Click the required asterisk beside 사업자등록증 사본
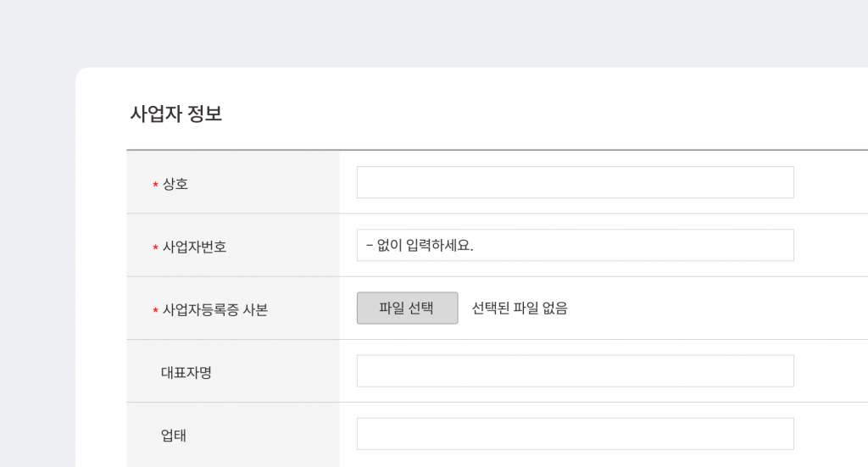 click(x=155, y=311)
